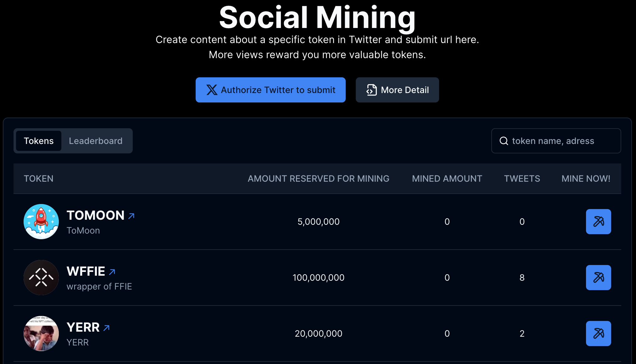Click the TOMOON rocket token logo

coord(41,222)
